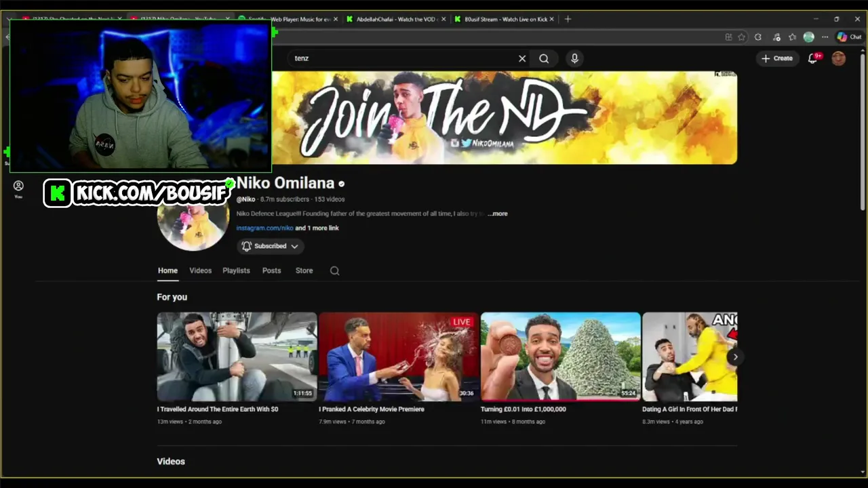Close the B0usif Stream tab
The width and height of the screenshot is (868, 488).
click(x=551, y=19)
